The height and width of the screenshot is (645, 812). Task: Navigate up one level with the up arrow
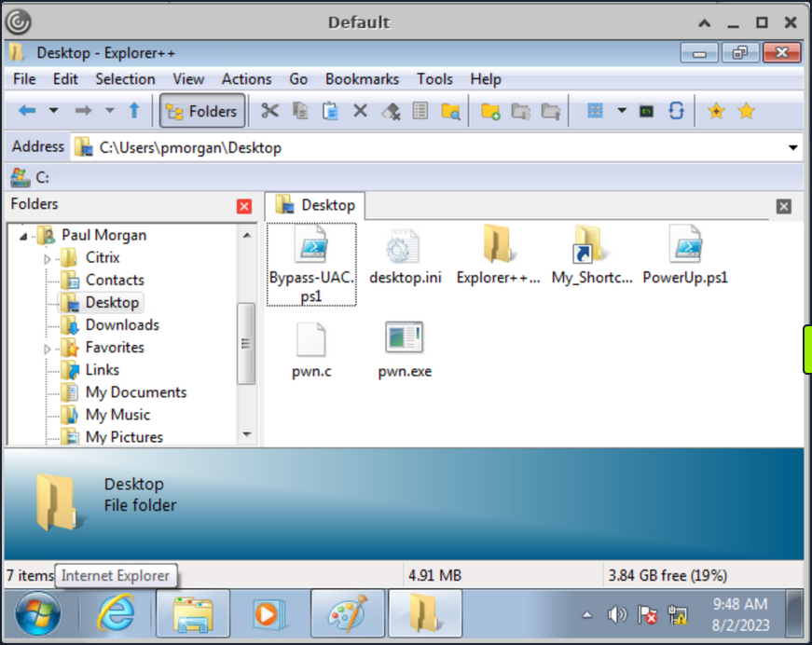(x=134, y=110)
